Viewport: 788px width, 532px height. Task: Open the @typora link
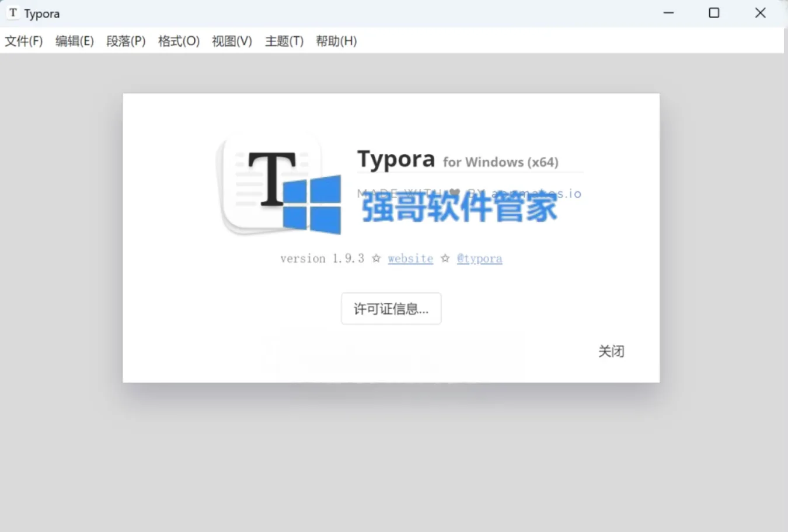[x=479, y=258]
